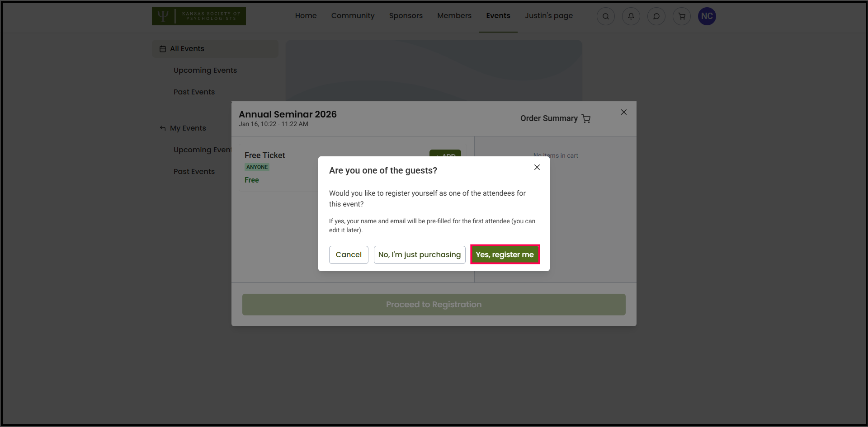Click the Order Summary cart icon
The height and width of the screenshot is (427, 868).
point(586,118)
